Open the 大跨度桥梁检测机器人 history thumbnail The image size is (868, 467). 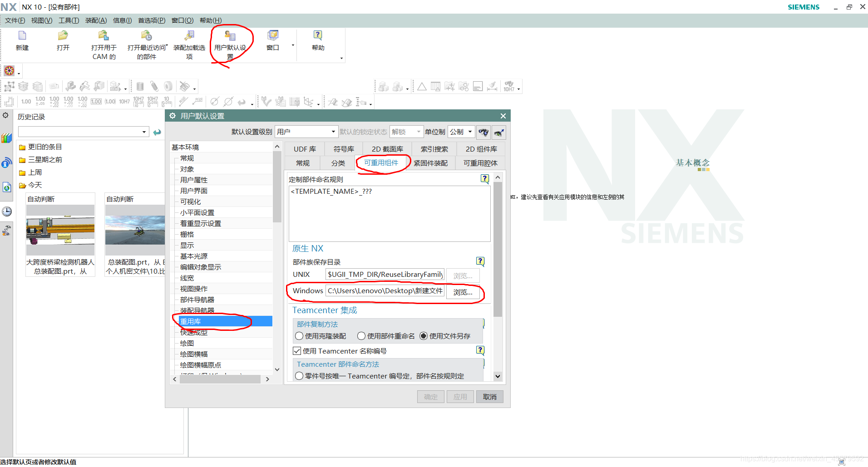coord(60,230)
